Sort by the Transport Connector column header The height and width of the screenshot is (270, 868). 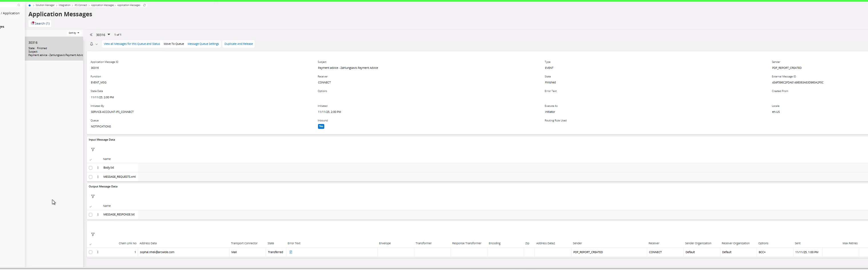pyautogui.click(x=244, y=243)
